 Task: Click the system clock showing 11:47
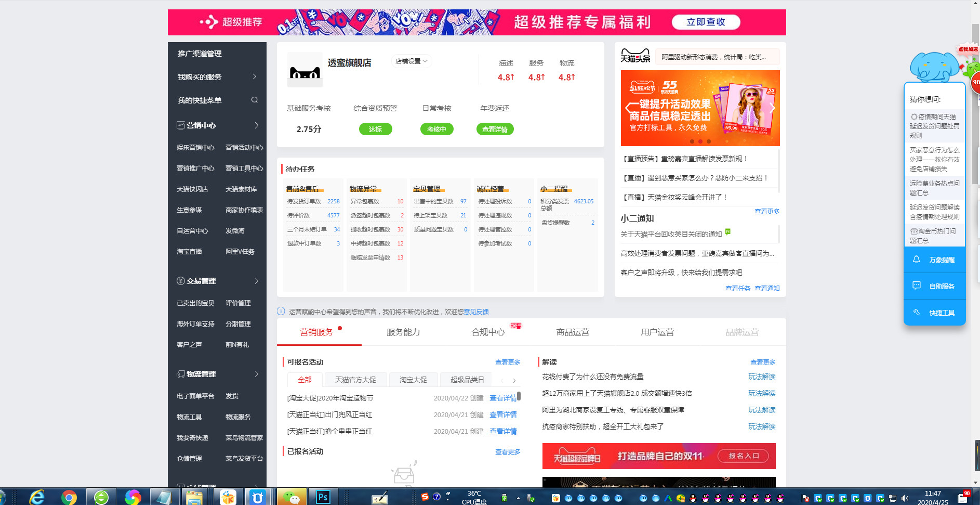(x=933, y=498)
